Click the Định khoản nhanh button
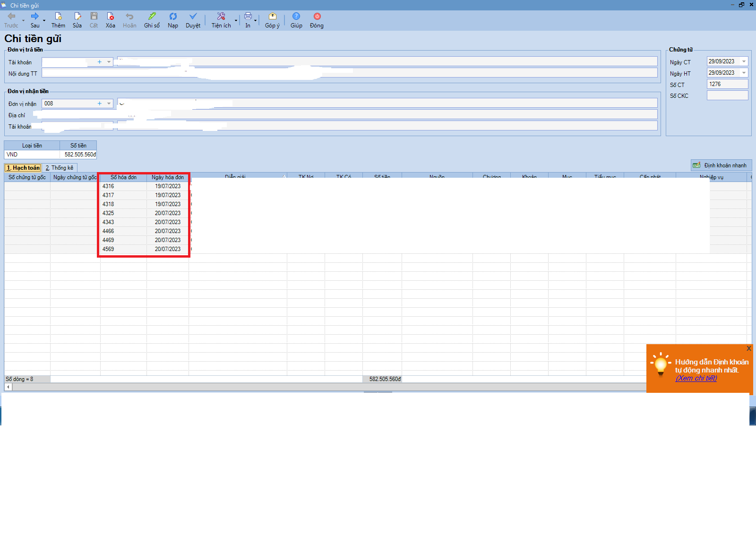 [721, 165]
